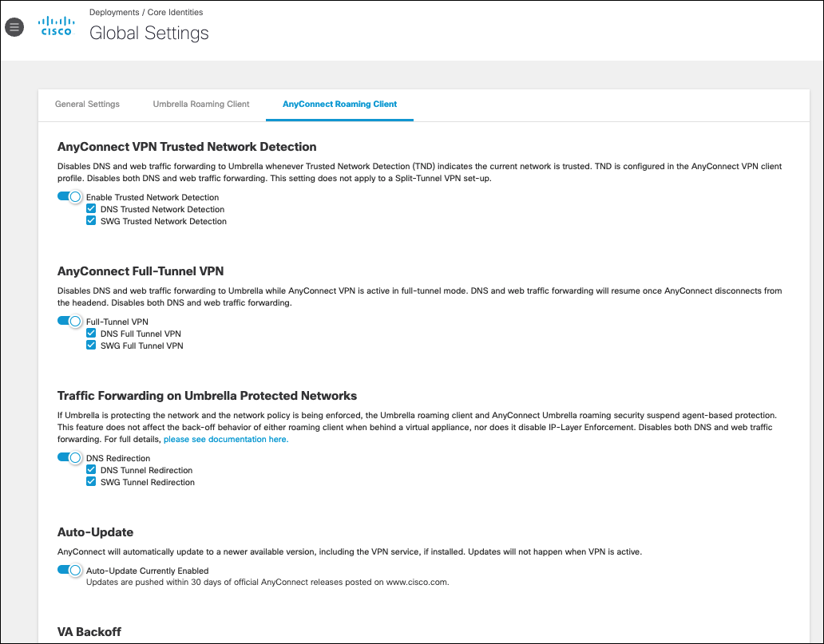
Task: Open the hamburger navigation menu
Action: (14, 27)
